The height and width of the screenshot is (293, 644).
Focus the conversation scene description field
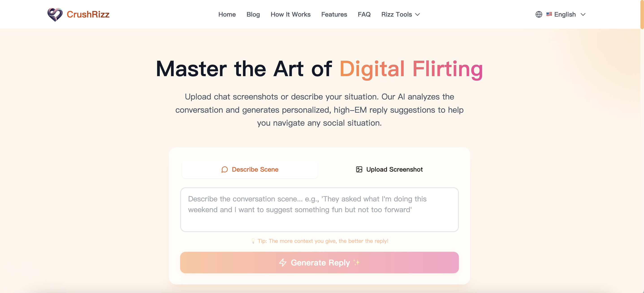(319, 210)
